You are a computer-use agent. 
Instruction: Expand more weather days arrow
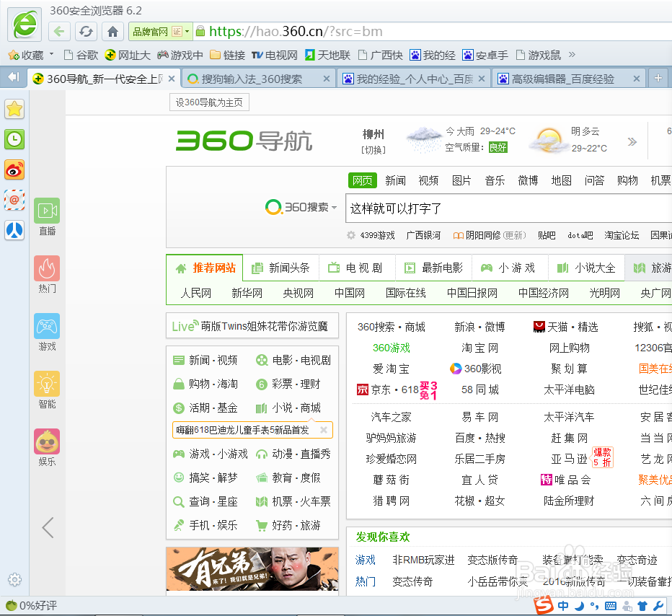tap(632, 141)
